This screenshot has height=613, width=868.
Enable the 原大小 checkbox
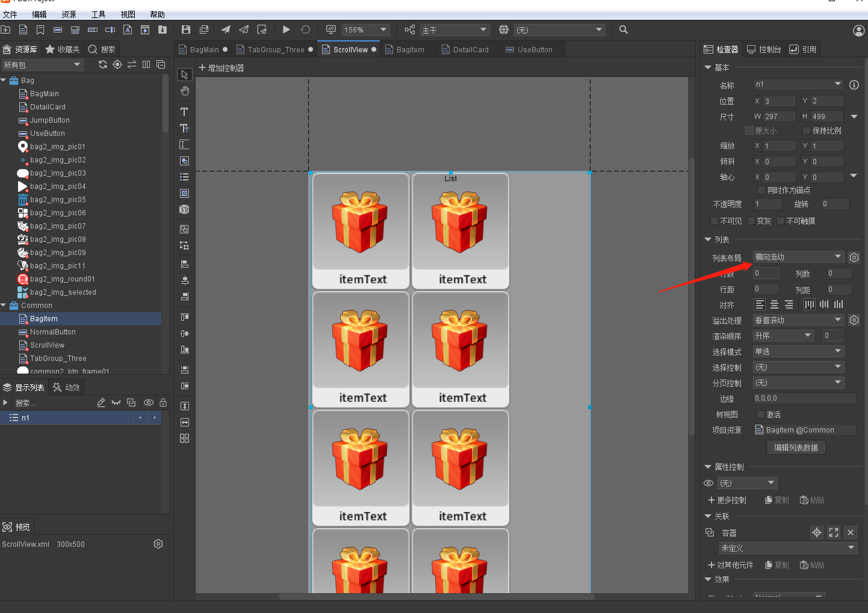coord(749,131)
